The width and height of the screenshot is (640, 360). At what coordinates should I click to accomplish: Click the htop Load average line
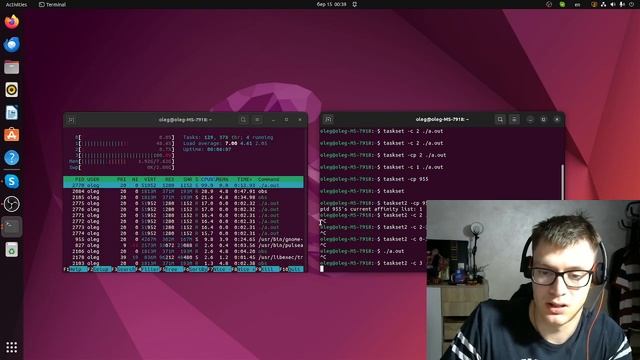point(225,143)
